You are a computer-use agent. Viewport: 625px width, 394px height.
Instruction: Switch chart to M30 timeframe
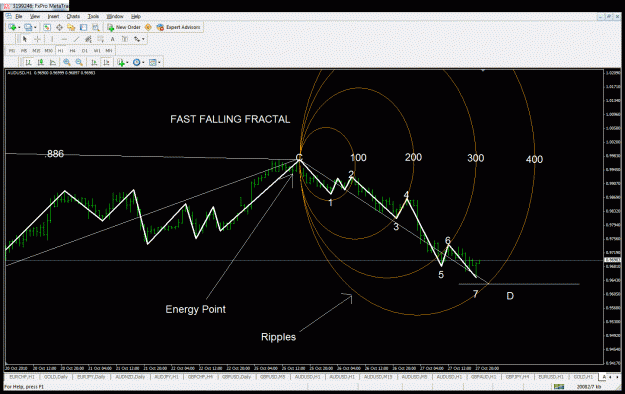coord(49,51)
